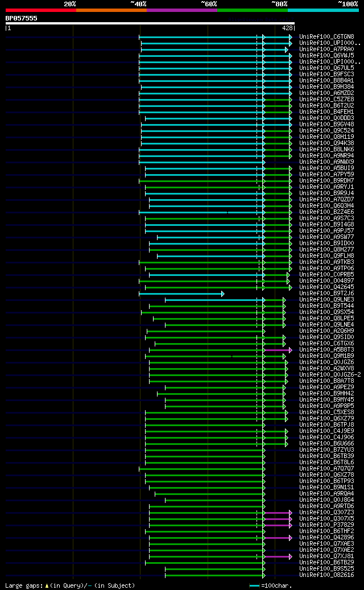Viewport: 364px width, 590px height.
Task: Select the UniRef100_A5B8T3 label
Action: (x=326, y=349)
